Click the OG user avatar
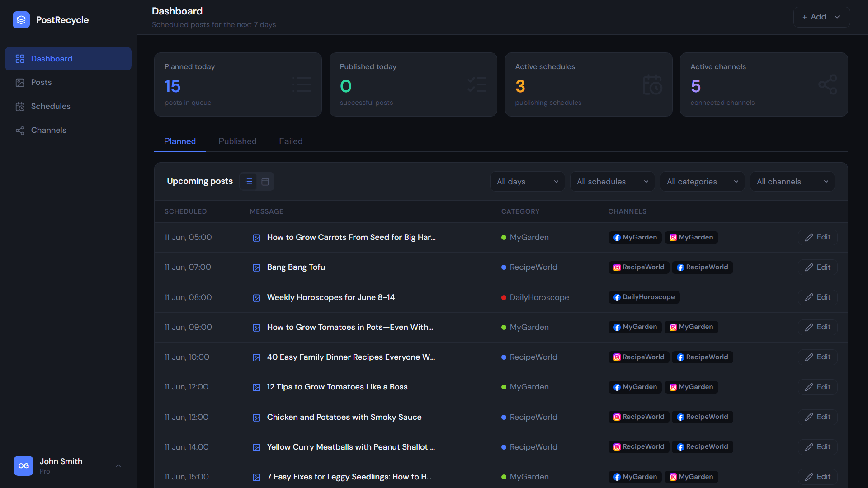Viewport: 868px width, 488px height. pyautogui.click(x=24, y=466)
